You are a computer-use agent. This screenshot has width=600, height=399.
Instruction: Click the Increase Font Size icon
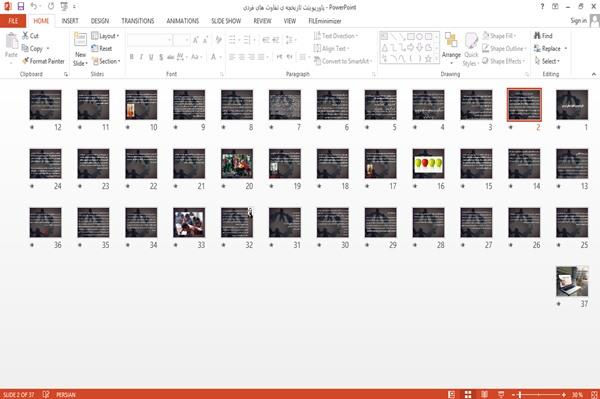196,40
